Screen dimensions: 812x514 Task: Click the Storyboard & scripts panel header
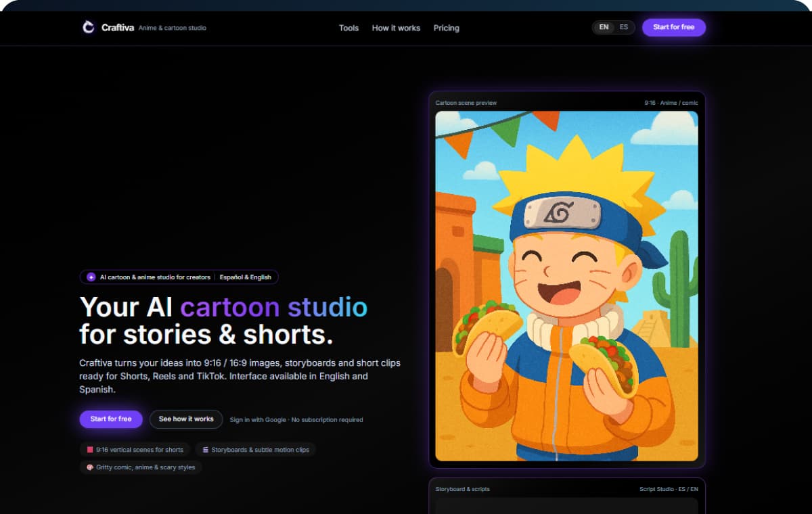click(x=462, y=488)
